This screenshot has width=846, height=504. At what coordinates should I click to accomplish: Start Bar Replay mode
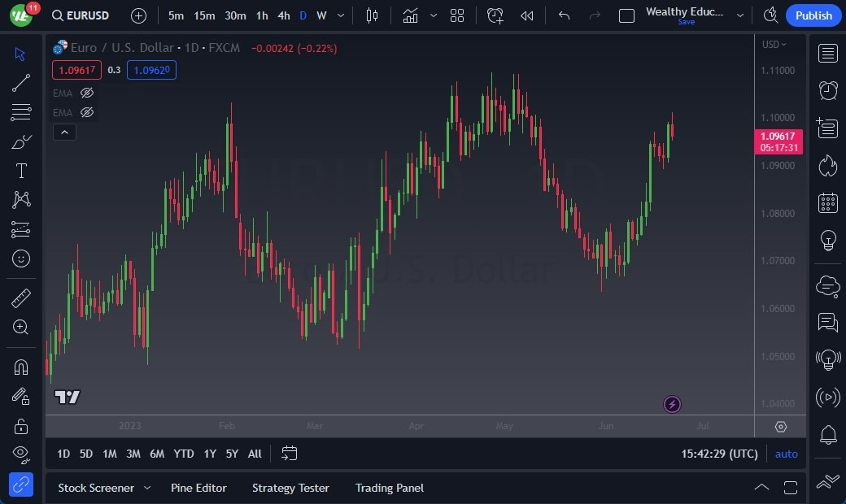(x=526, y=15)
